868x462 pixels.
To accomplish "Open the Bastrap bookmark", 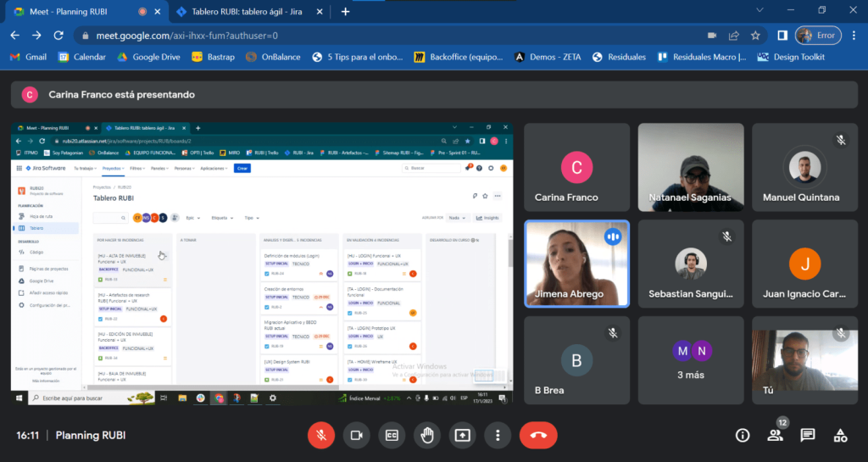I will 213,57.
